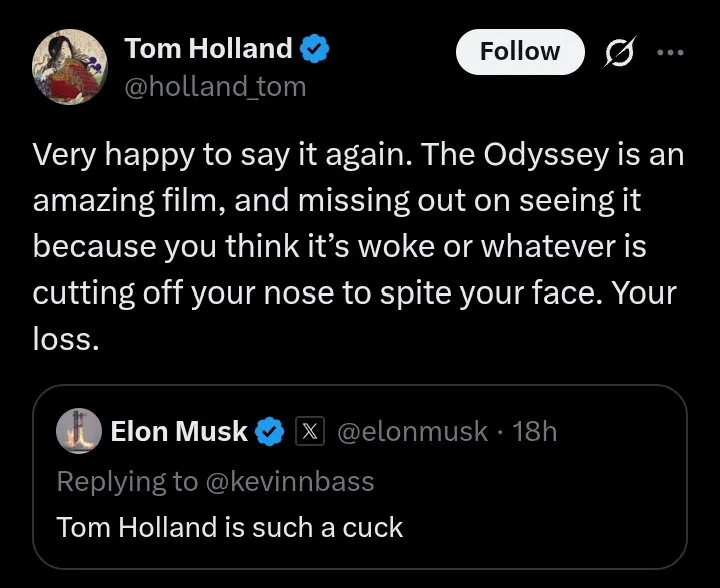720x588 pixels.
Task: Click the final word 'loss.' of the tweet
Action: pos(66,339)
